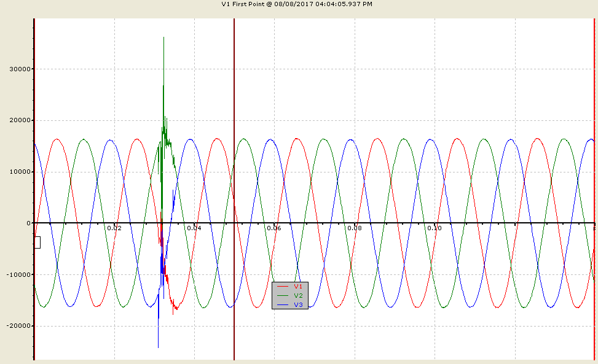
Task: Click the green V2 line swatch in legend
Action: (x=283, y=295)
